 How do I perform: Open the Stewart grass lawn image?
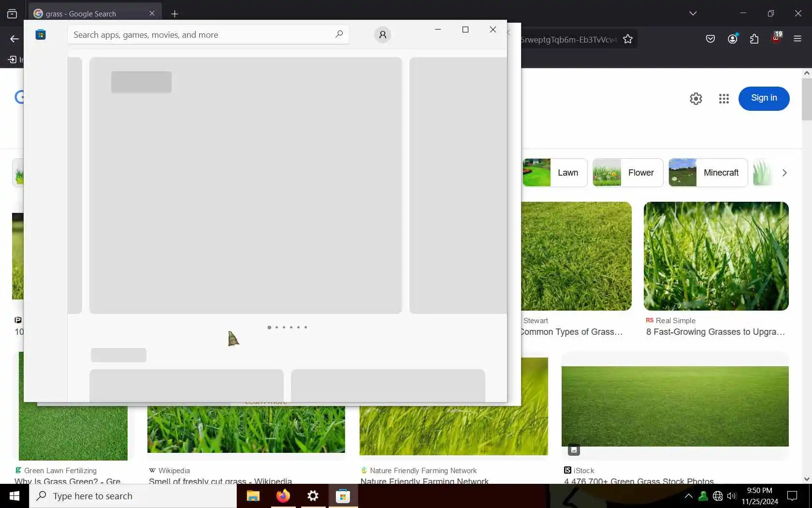pyautogui.click(x=576, y=256)
